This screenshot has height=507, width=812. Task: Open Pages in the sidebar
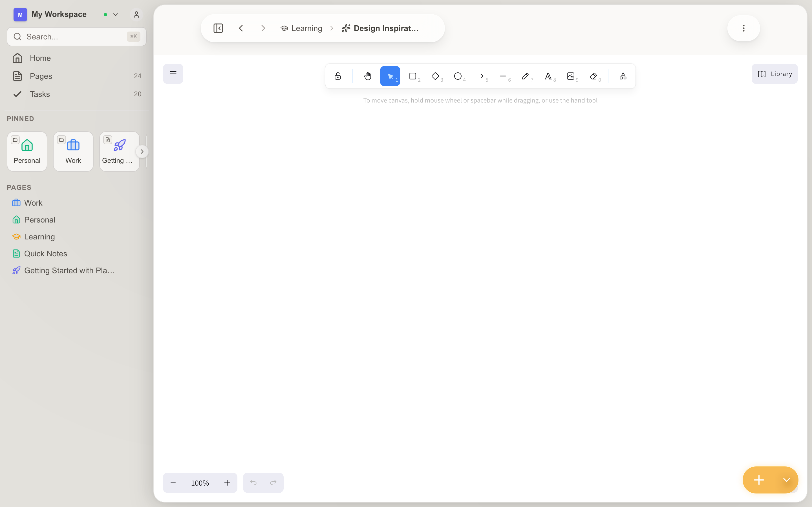click(x=41, y=76)
